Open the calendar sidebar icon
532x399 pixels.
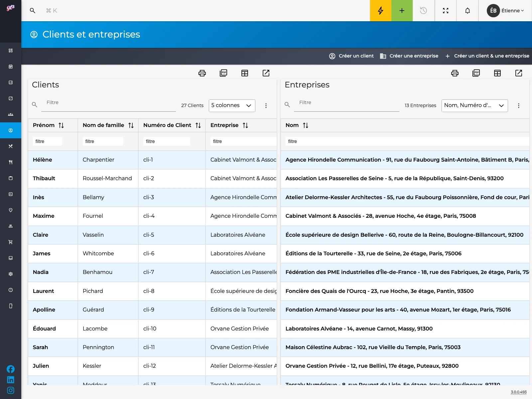coord(11,66)
